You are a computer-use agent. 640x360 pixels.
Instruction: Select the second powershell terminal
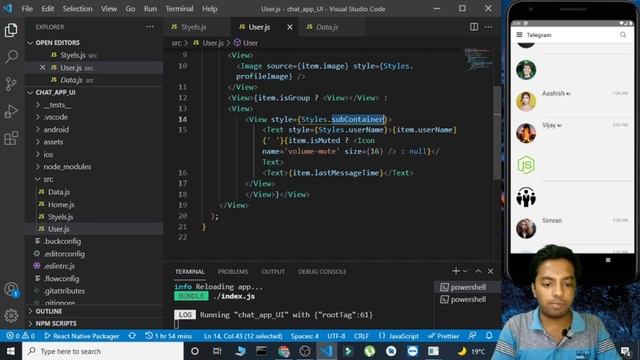point(468,299)
